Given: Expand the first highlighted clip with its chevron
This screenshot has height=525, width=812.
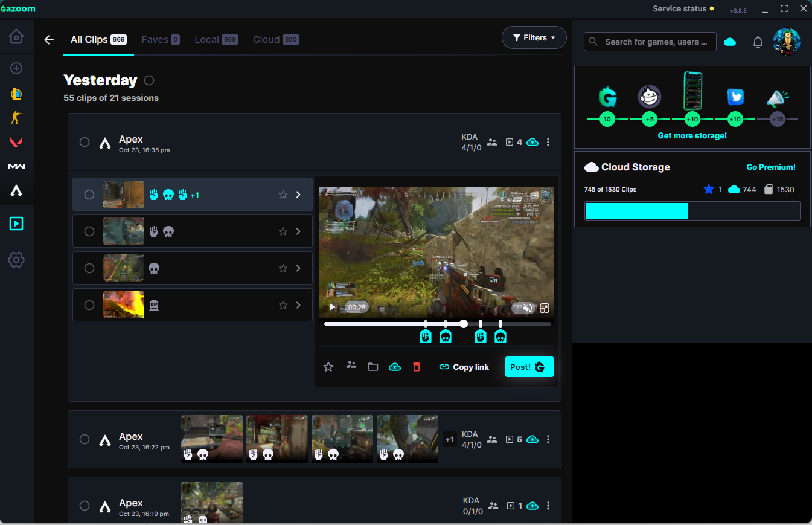Looking at the screenshot, I should coord(298,195).
